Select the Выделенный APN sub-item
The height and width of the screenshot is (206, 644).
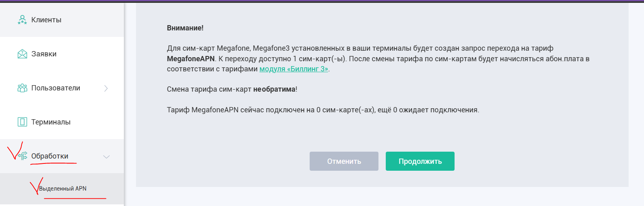[63, 189]
